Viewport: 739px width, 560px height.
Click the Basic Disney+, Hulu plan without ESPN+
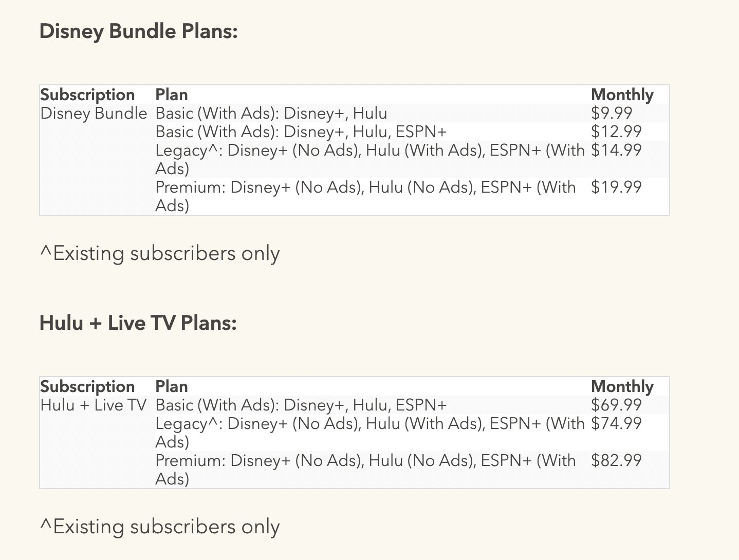pos(271,114)
